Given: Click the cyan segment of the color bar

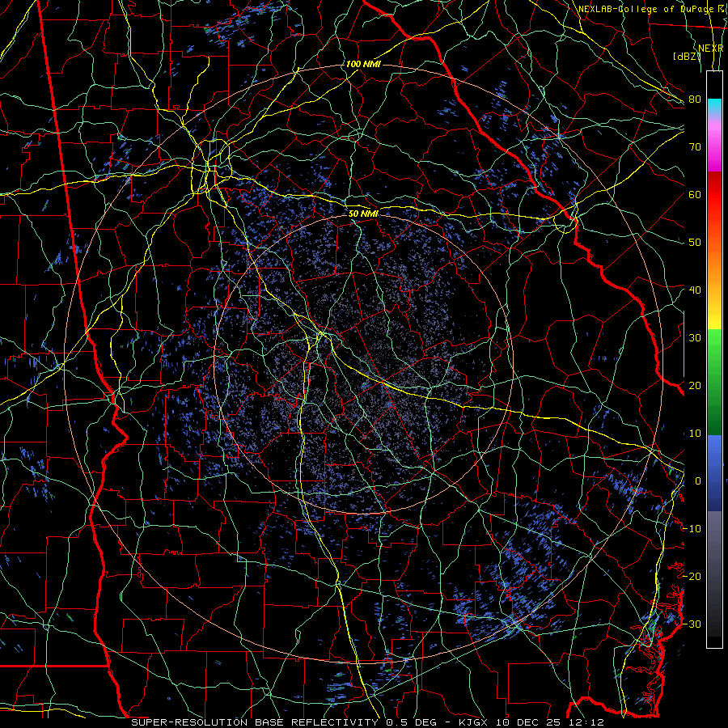Looking at the screenshot, I should (x=714, y=106).
